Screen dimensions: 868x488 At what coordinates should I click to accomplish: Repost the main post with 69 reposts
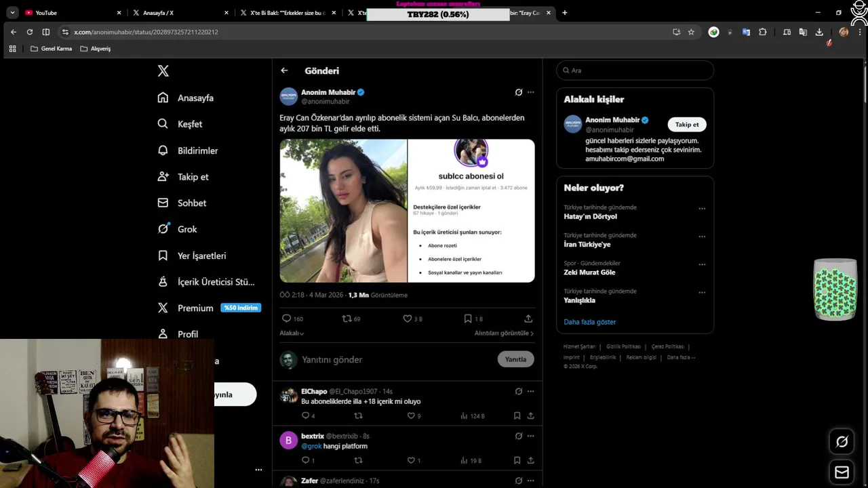click(x=351, y=319)
